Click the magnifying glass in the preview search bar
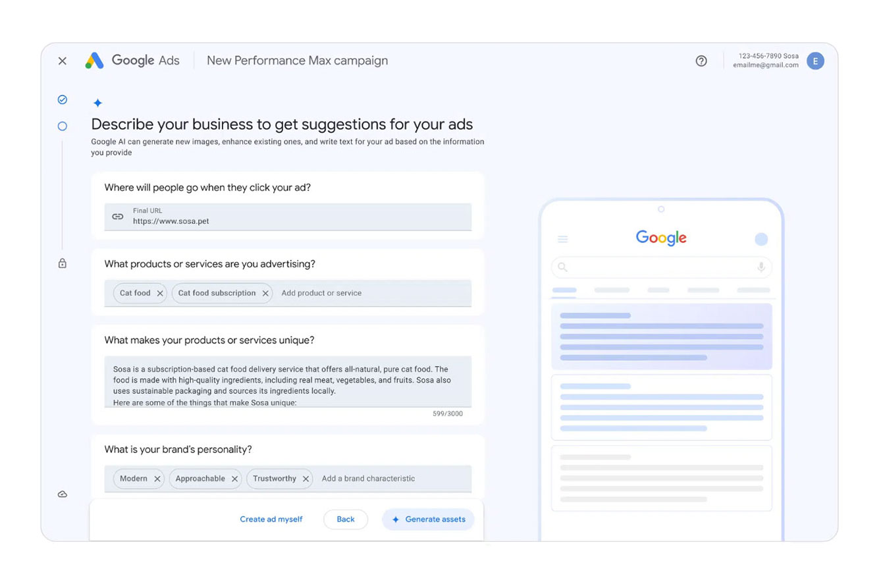Viewport: 881px width, 588px height. click(x=562, y=267)
